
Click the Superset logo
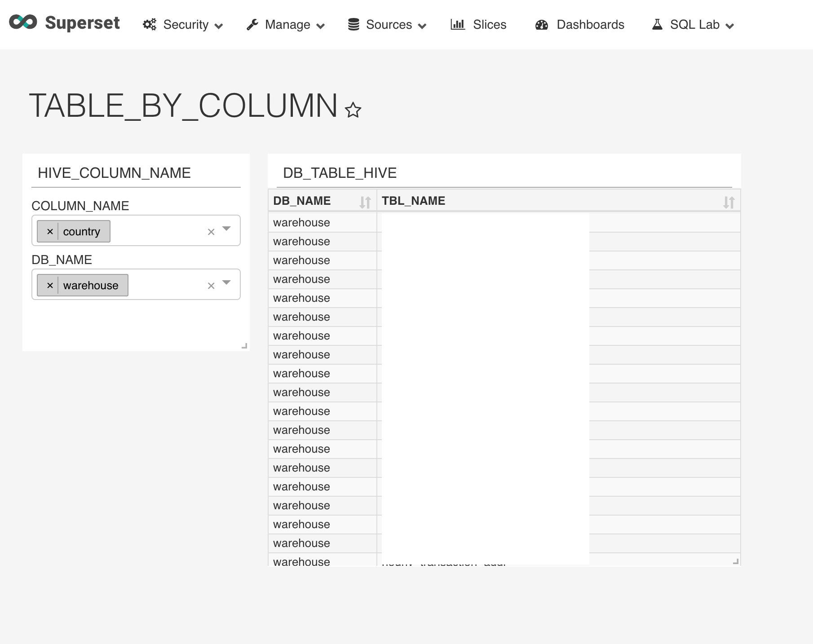22,21
